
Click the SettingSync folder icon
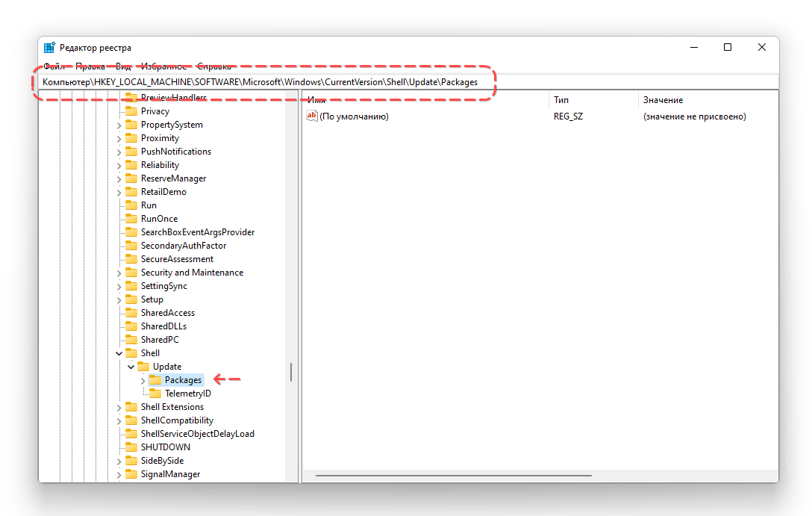(x=131, y=286)
